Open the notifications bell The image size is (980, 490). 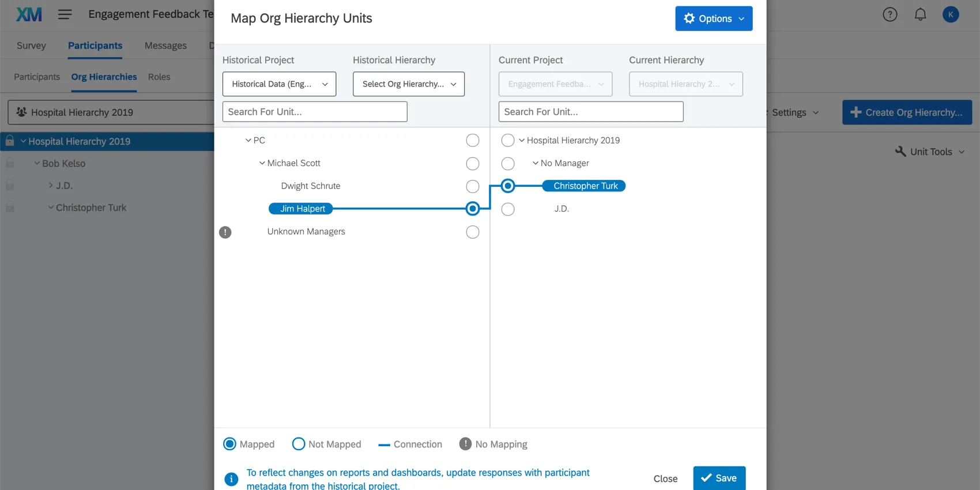pyautogui.click(x=921, y=14)
